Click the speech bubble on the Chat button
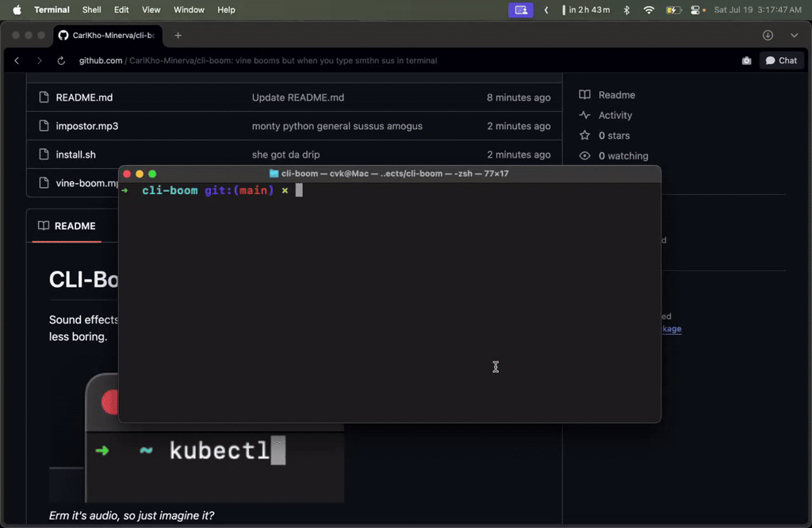The height and width of the screenshot is (528, 812). click(x=768, y=60)
